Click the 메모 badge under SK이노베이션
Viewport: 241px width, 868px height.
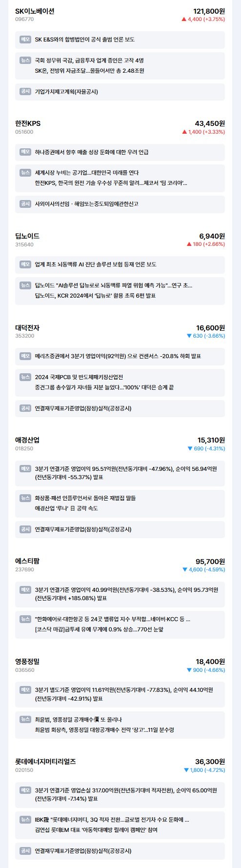coord(25,39)
